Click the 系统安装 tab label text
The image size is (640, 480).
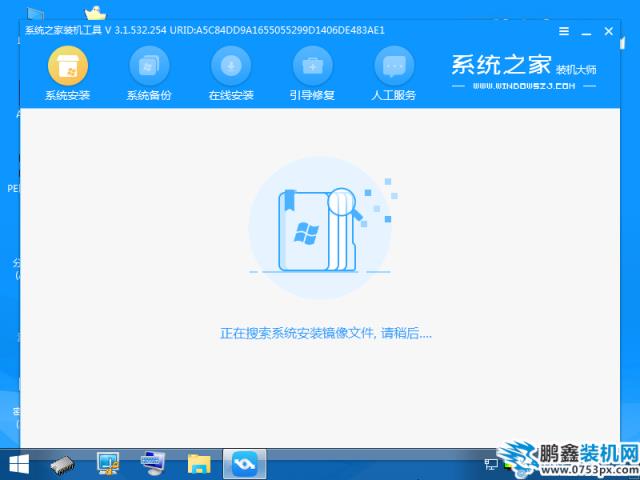68,96
